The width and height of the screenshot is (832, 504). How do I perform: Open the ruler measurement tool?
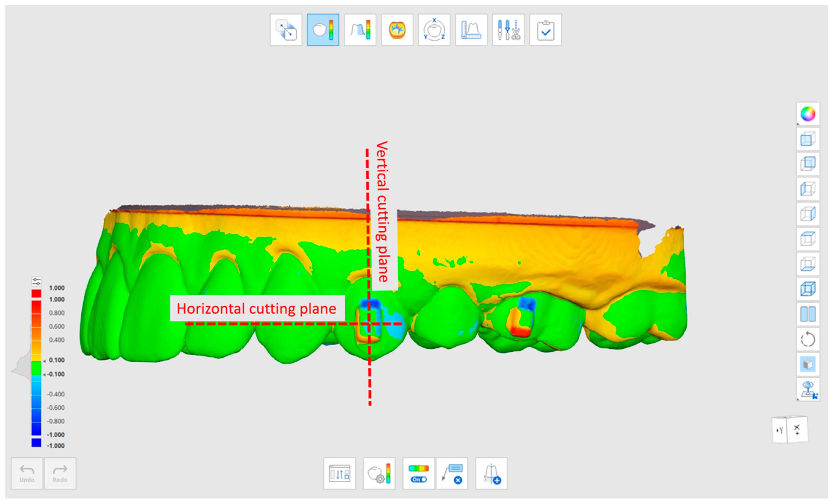[x=471, y=30]
